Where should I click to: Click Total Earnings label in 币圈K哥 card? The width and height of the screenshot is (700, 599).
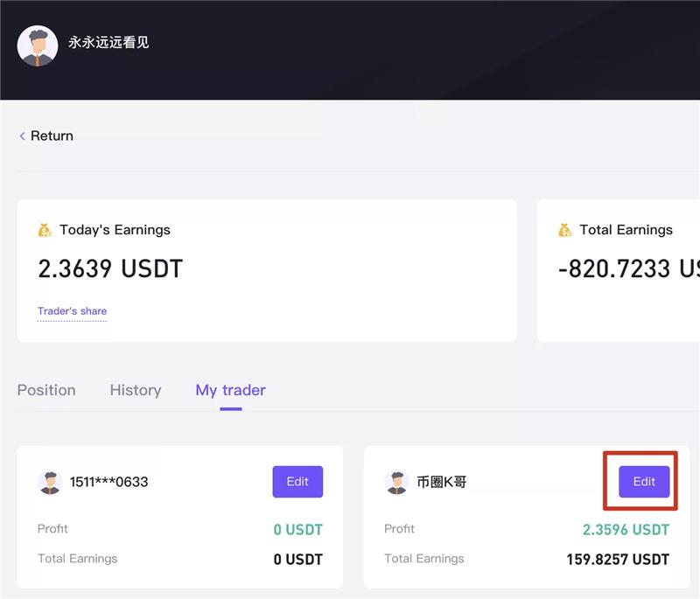pyautogui.click(x=424, y=559)
